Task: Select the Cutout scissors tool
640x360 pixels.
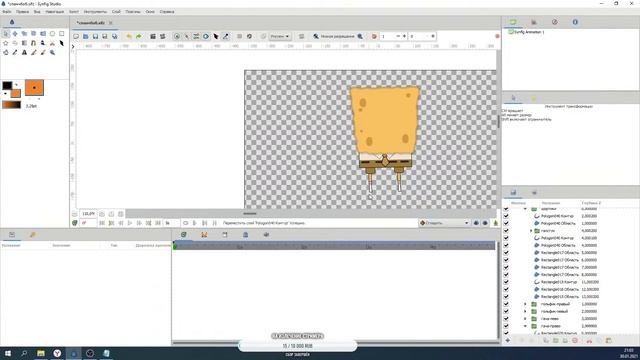Action: (x=52, y=43)
